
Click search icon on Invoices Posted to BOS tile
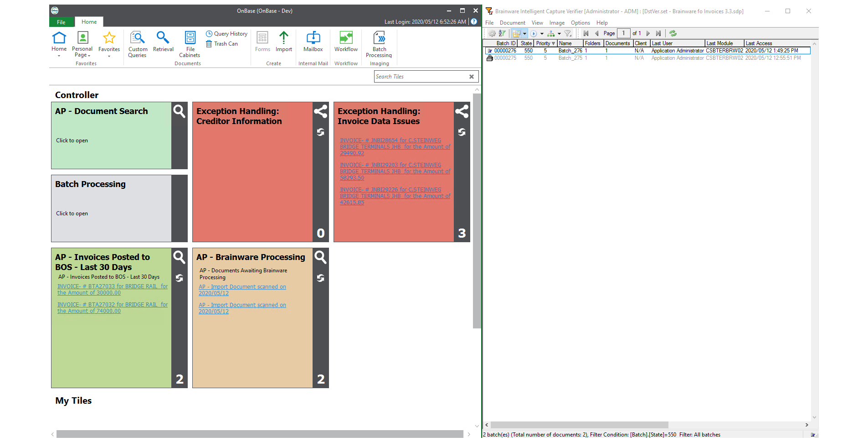click(180, 257)
